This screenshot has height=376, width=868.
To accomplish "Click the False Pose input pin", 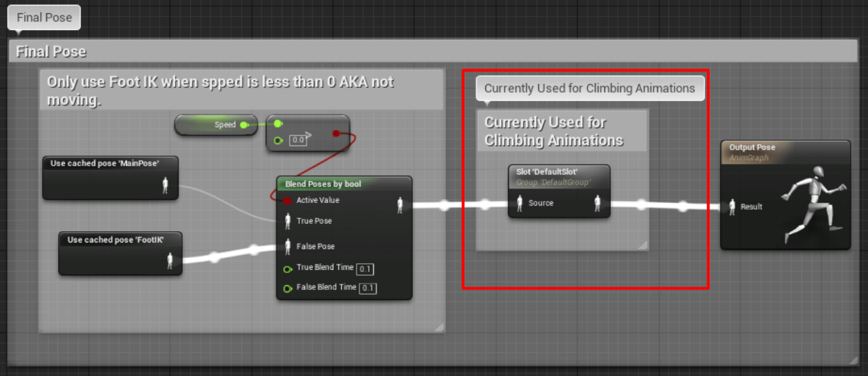I will (288, 246).
